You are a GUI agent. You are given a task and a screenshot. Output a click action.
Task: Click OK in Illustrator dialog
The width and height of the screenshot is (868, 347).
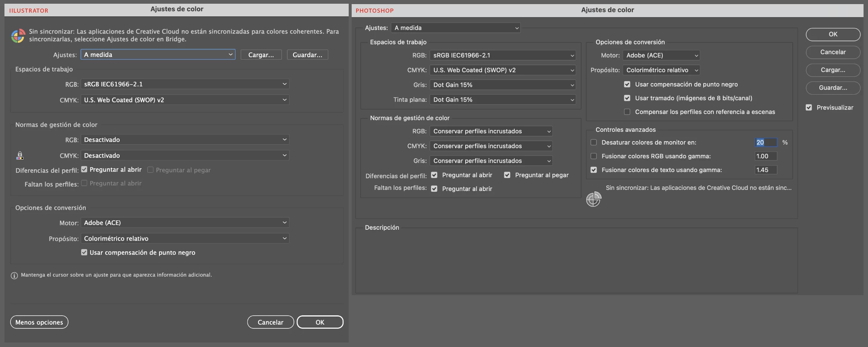(x=320, y=322)
